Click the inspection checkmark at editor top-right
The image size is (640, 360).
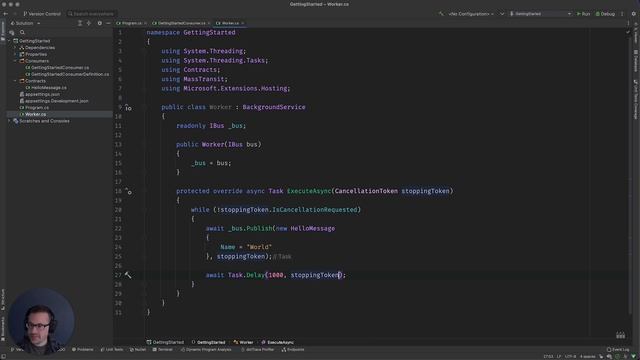point(628,32)
